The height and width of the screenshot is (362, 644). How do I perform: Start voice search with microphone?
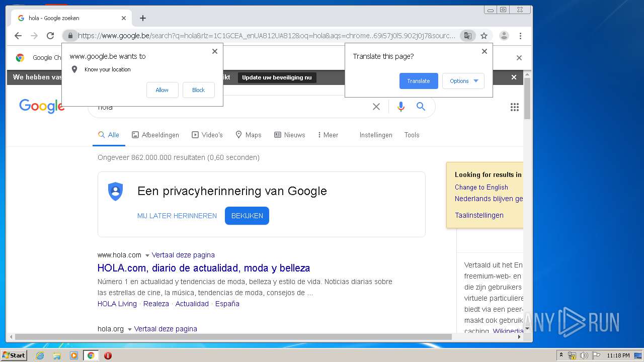coord(401,107)
